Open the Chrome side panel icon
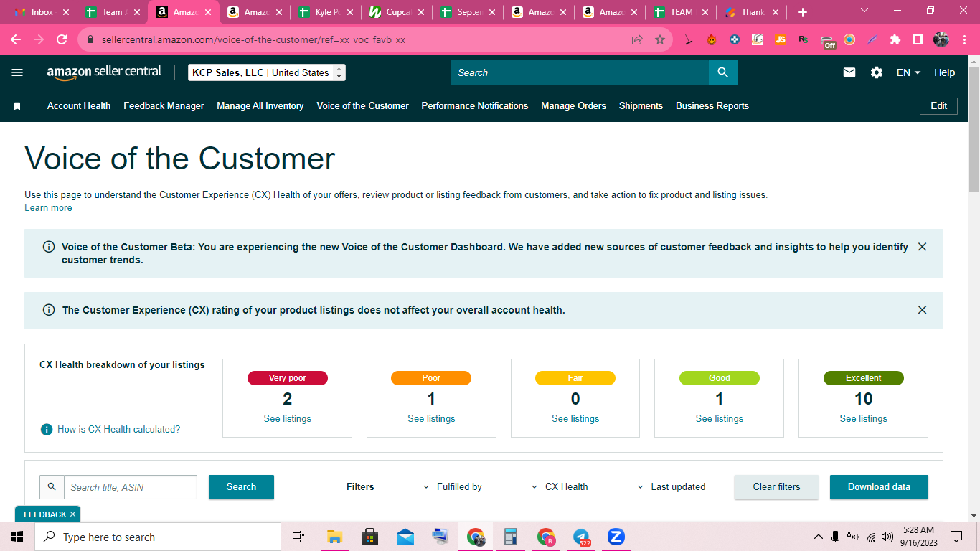 tap(918, 40)
